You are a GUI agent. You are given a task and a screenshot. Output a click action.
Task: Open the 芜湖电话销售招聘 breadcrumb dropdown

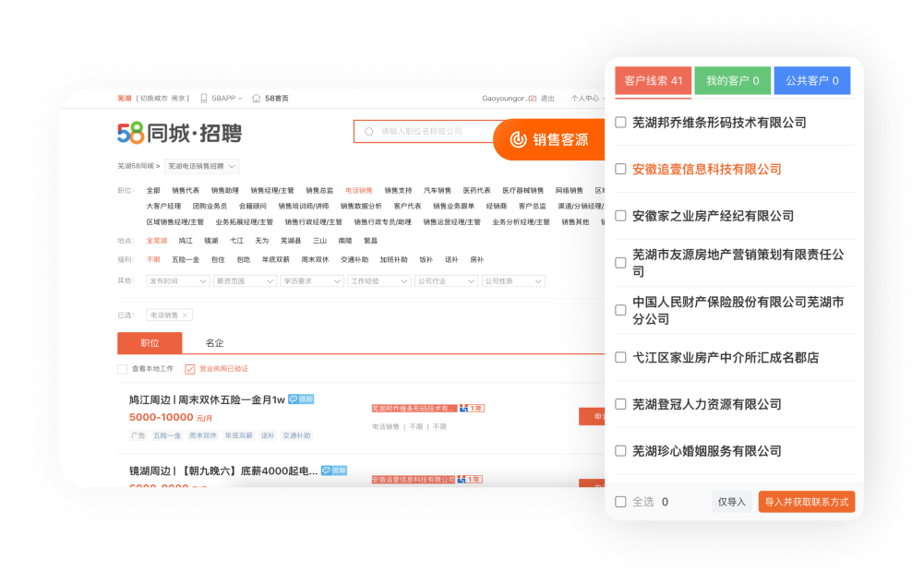[201, 167]
